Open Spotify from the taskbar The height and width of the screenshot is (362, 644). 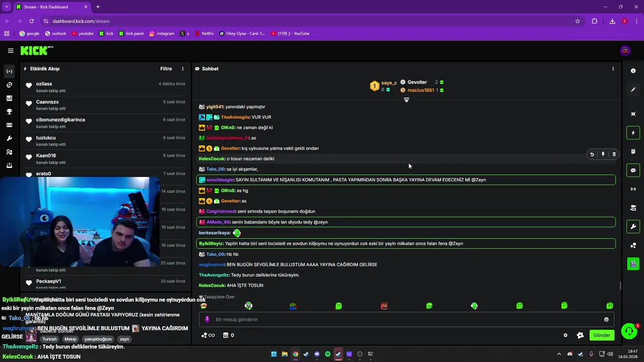coord(328,354)
